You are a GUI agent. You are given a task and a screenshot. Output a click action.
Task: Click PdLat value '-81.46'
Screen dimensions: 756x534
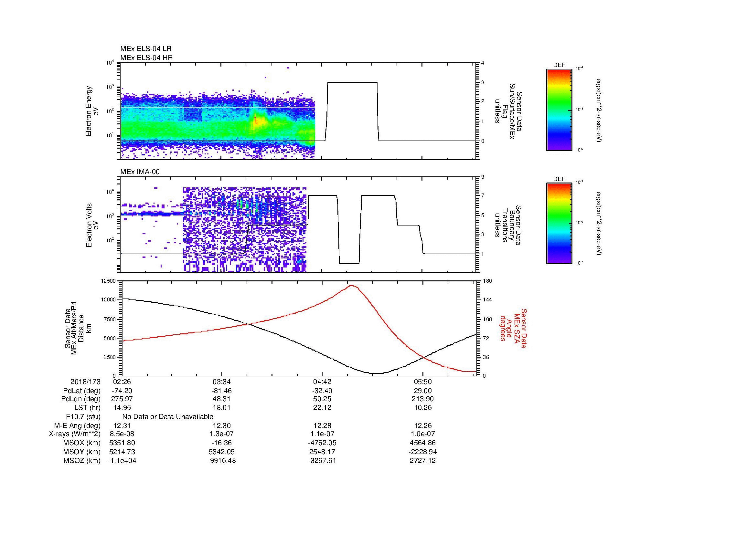(222, 391)
